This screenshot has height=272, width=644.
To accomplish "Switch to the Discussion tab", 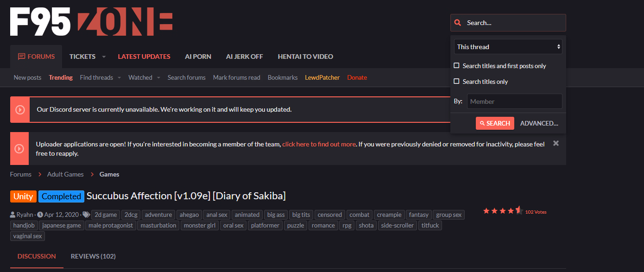I will (x=37, y=256).
